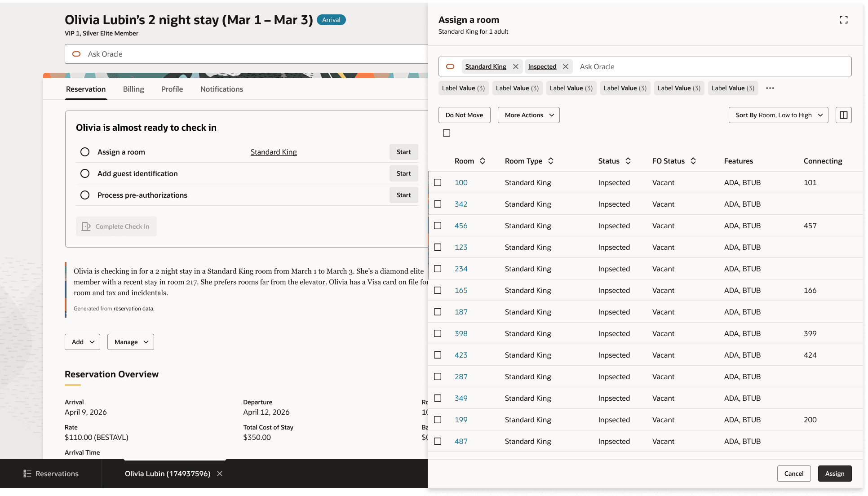The height and width of the screenshot is (496, 868).
Task: Check the box for room 100
Action: point(438,182)
